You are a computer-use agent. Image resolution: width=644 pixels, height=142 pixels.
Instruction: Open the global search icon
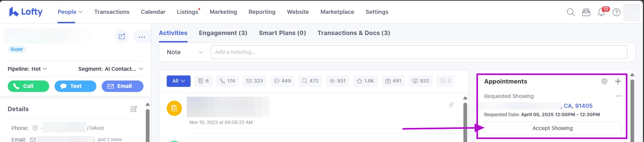[x=571, y=12]
